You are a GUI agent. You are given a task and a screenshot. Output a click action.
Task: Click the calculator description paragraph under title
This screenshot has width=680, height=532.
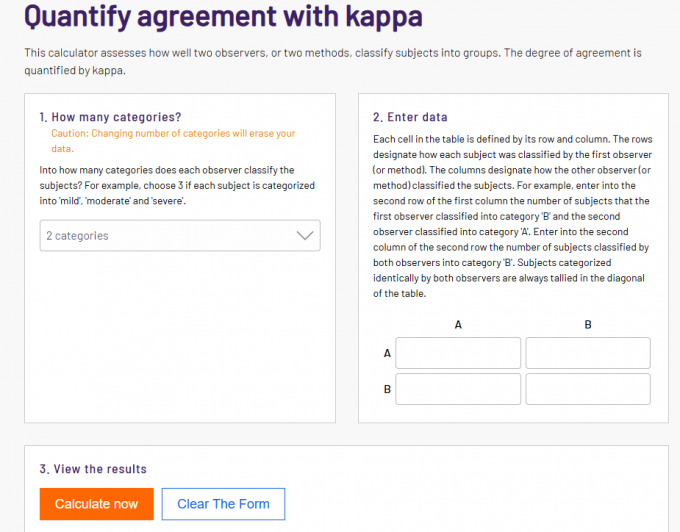tap(333, 61)
